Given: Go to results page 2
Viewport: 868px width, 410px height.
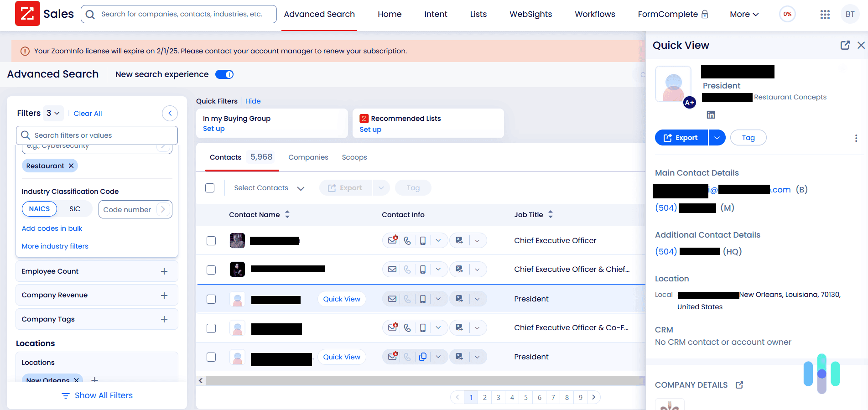Looking at the screenshot, I should [485, 398].
